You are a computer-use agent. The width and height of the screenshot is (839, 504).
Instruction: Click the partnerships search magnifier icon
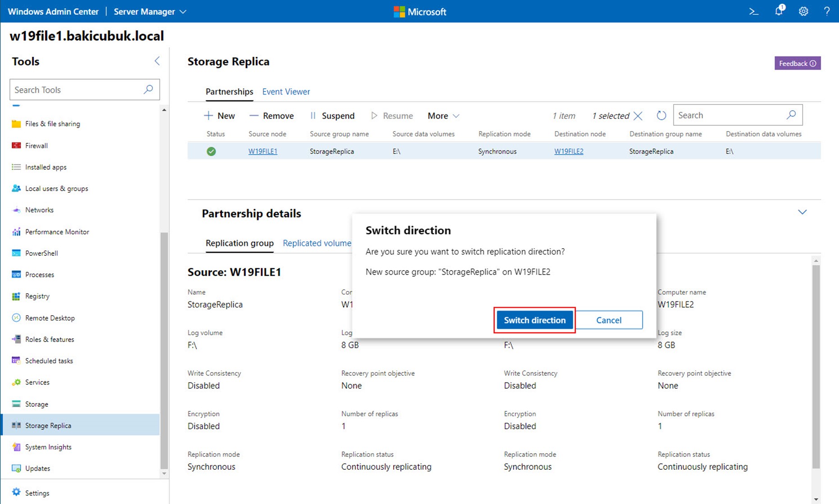(x=791, y=115)
